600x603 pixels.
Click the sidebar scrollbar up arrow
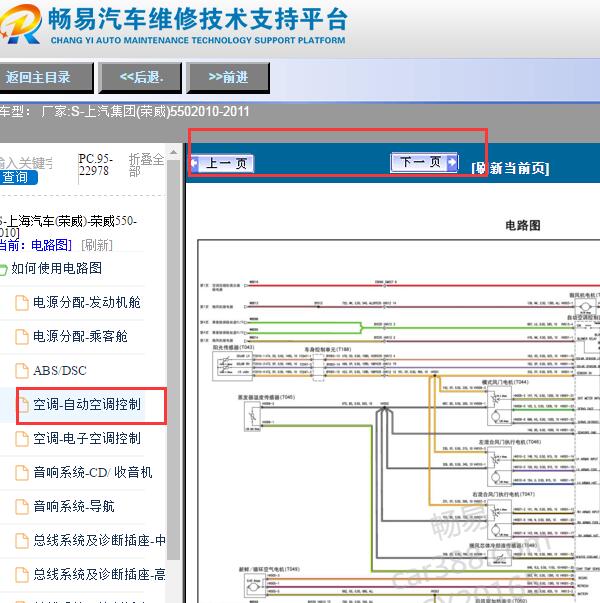click(173, 153)
